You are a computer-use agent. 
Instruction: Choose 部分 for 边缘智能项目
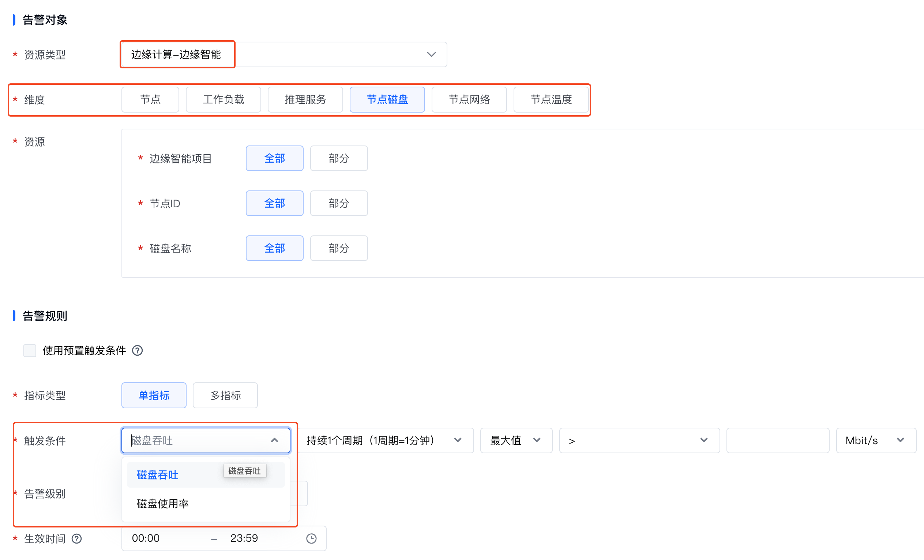339,158
